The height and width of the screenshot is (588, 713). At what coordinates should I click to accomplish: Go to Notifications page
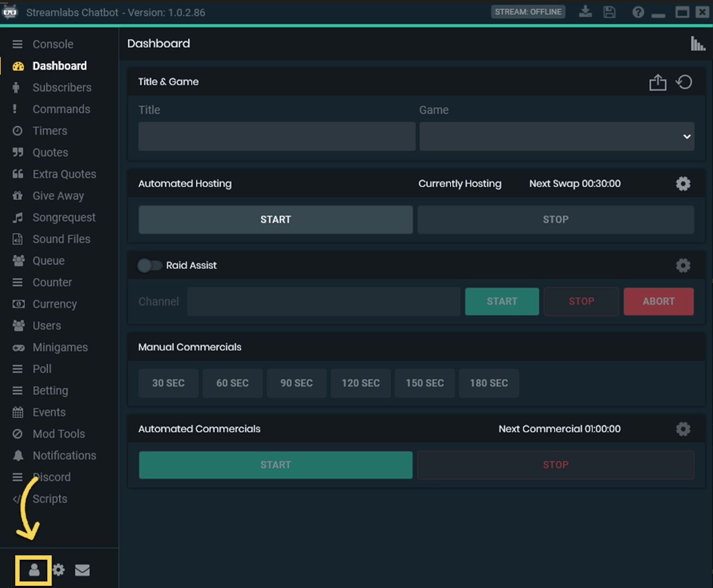(x=64, y=456)
